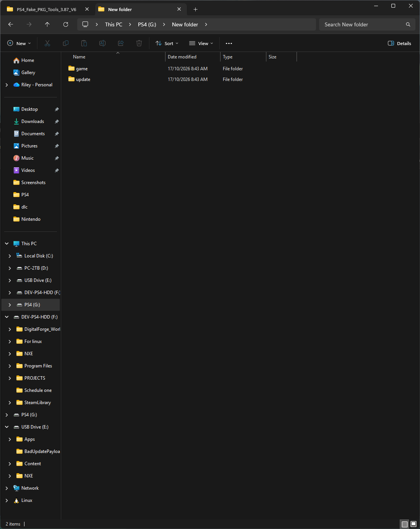Screen dimensions: 420x529
Task: Select the New folder tab
Action: click(x=140, y=10)
